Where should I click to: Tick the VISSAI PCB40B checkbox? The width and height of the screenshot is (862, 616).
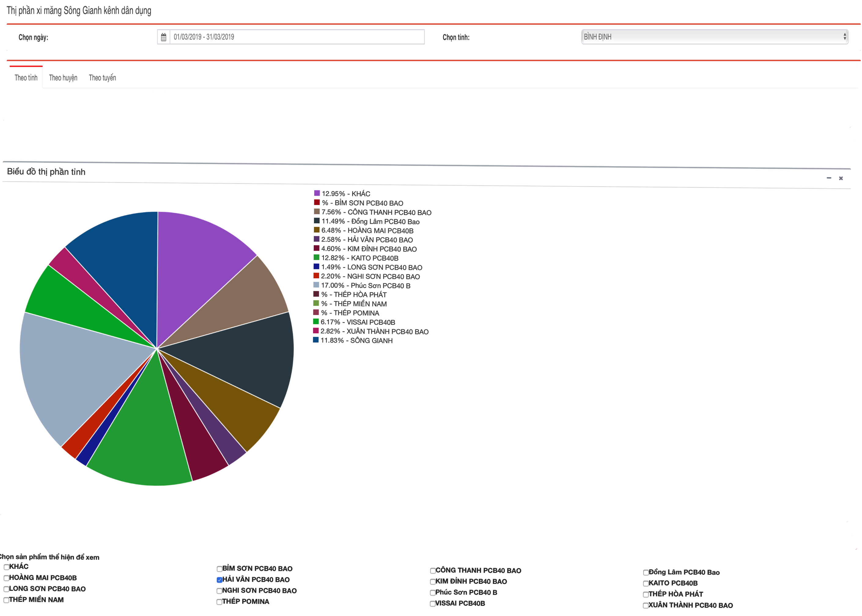[x=433, y=603]
